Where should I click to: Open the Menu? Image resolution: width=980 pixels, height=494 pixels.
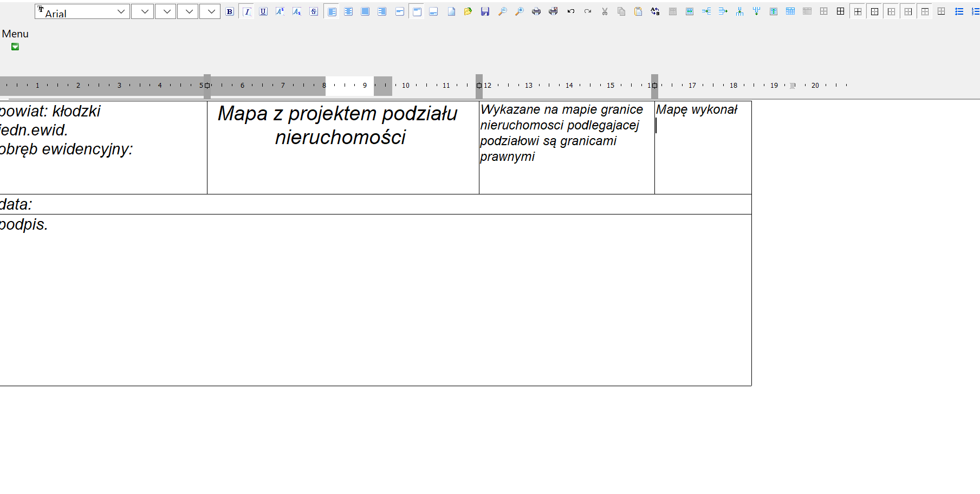(15, 34)
